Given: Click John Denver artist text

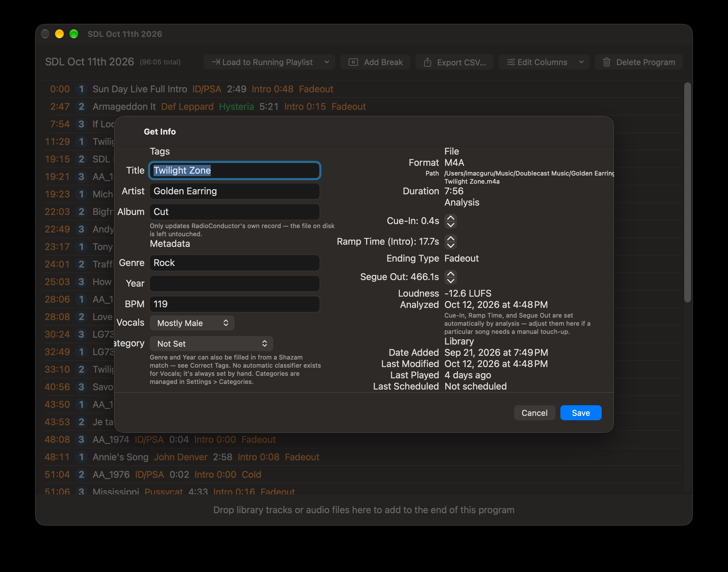Looking at the screenshot, I should pyautogui.click(x=181, y=457).
